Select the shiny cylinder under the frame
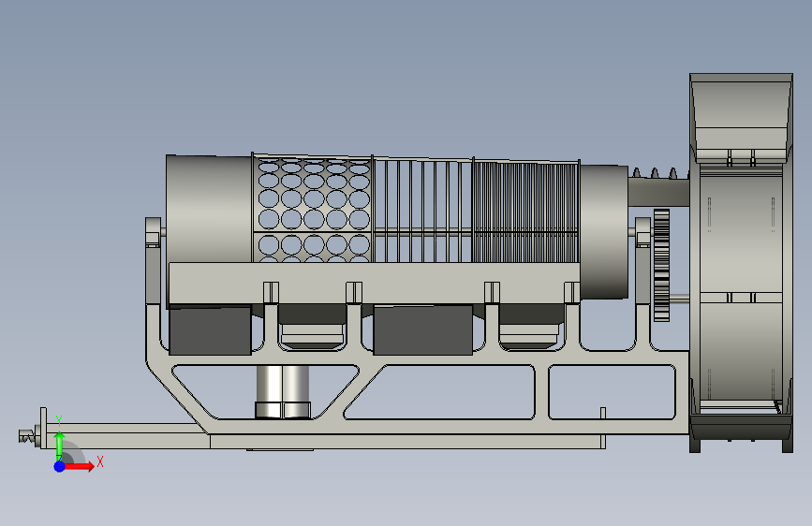The image size is (812, 526). tap(283, 392)
